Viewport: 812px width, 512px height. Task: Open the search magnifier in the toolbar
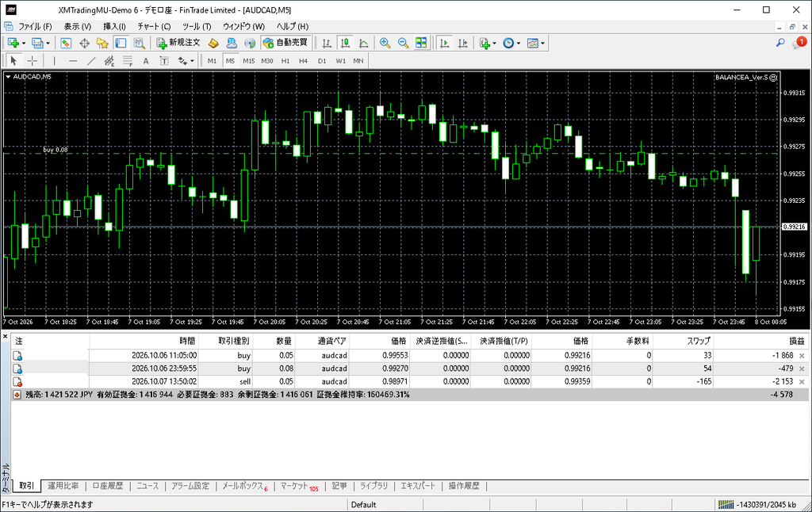click(780, 43)
